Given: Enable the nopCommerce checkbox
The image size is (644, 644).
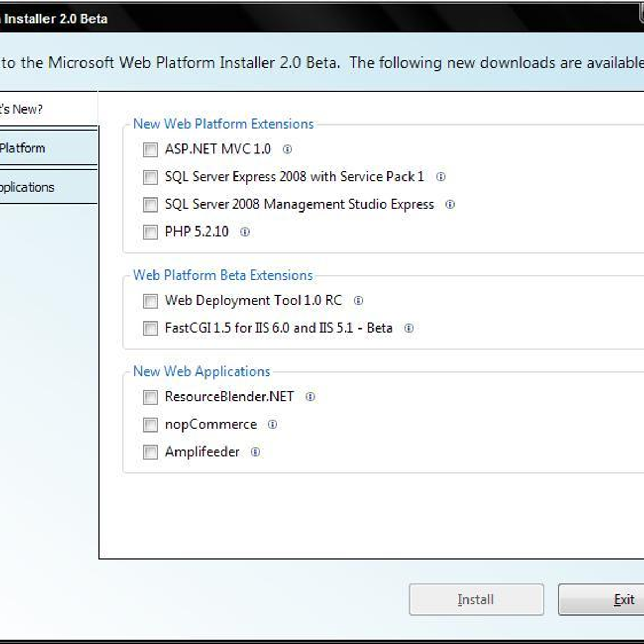Looking at the screenshot, I should coord(150,425).
